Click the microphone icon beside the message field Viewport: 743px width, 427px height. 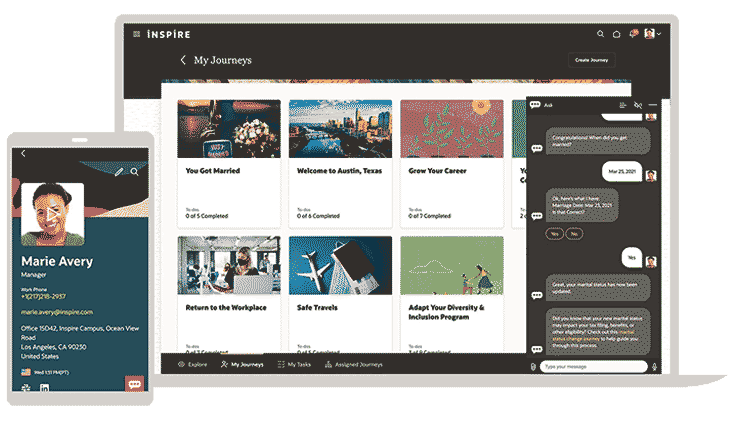tap(654, 367)
